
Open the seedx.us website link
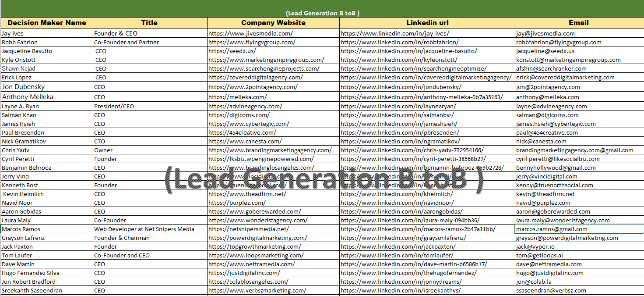pos(232,51)
